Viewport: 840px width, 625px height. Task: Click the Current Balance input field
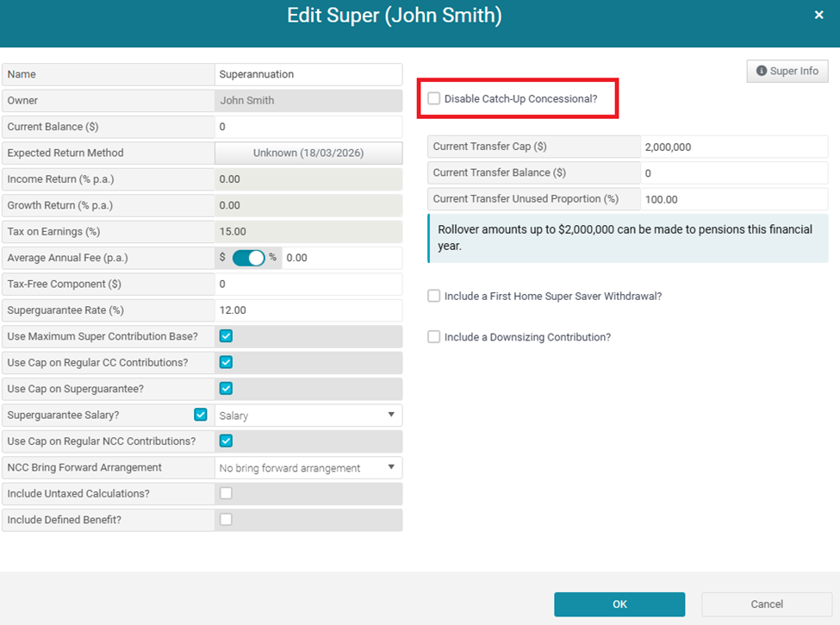[x=308, y=127]
